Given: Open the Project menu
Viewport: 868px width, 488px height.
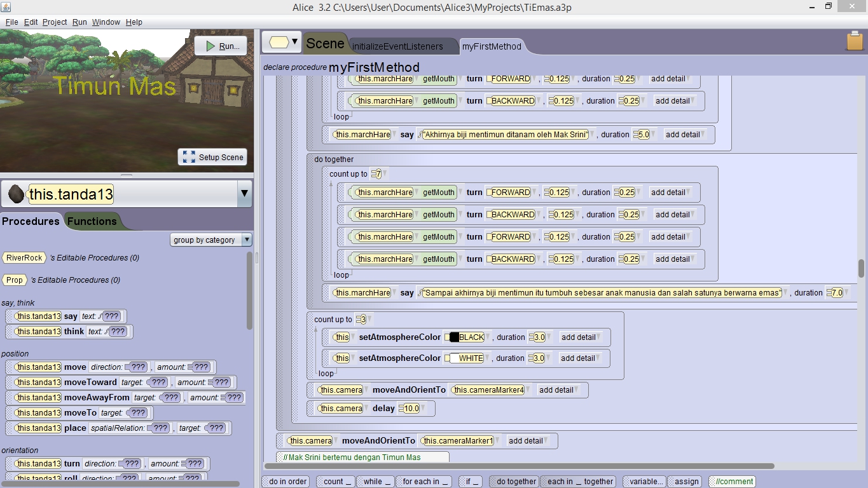Looking at the screenshot, I should [54, 21].
